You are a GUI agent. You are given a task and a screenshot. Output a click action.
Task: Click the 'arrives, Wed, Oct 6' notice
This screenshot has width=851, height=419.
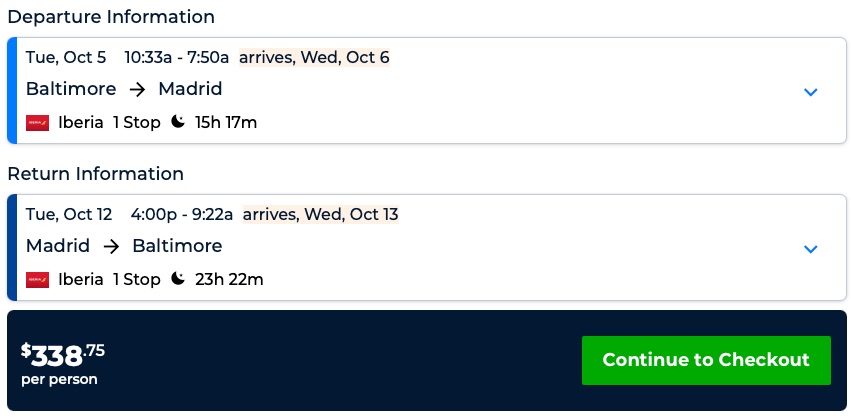[x=314, y=57]
